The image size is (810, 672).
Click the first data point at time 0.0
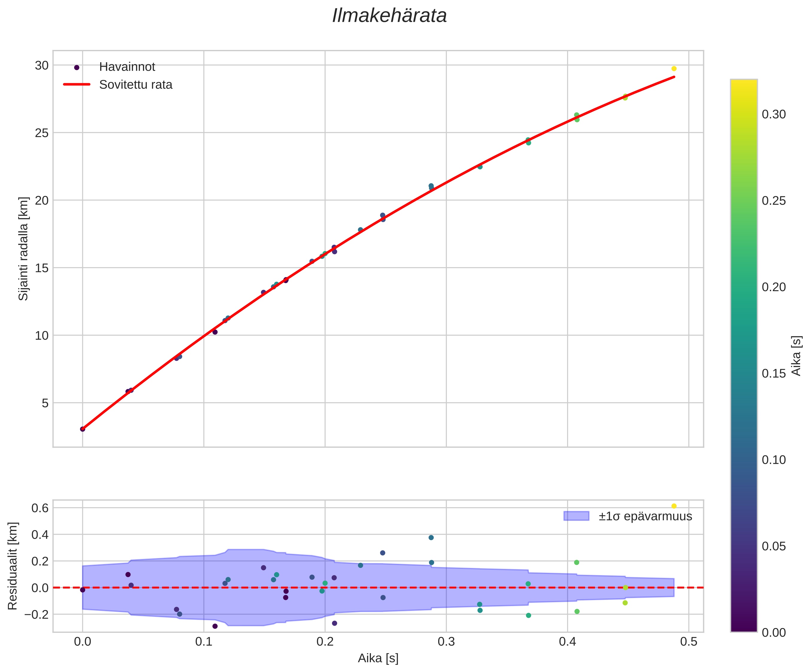83,429
